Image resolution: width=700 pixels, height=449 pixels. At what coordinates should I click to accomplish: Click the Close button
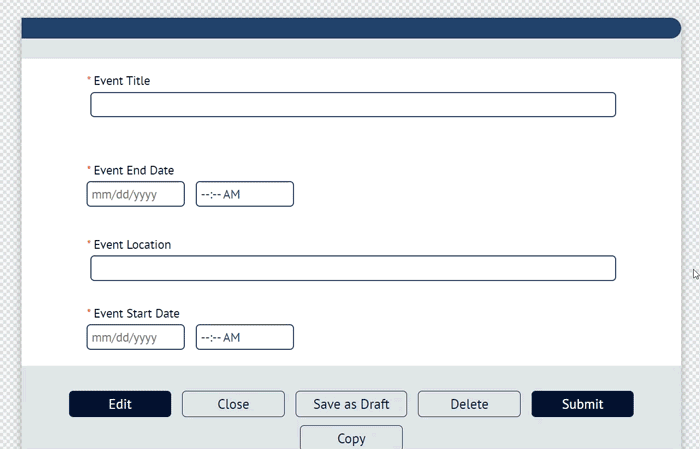pos(233,404)
